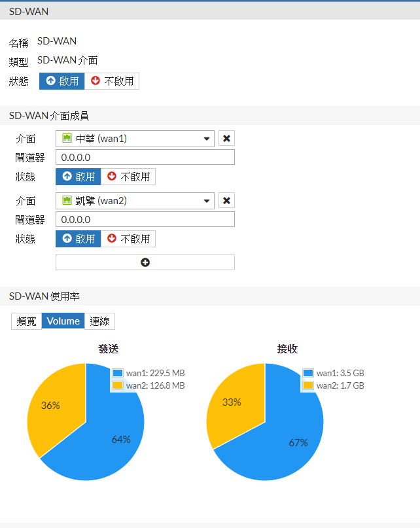Viewport: 420px width, 528px height.
Task: Click the up-arrow icon in SD-WAN status 啟用
Action: (x=50, y=80)
